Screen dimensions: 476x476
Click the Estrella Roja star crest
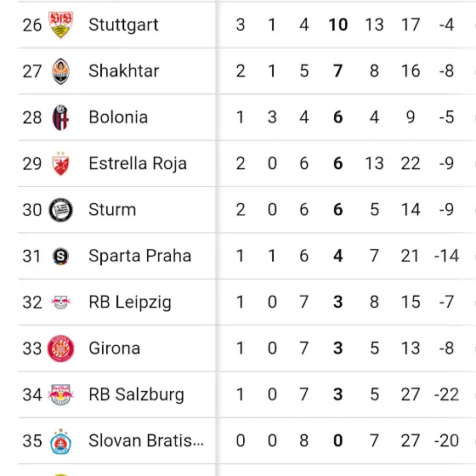[x=60, y=163]
